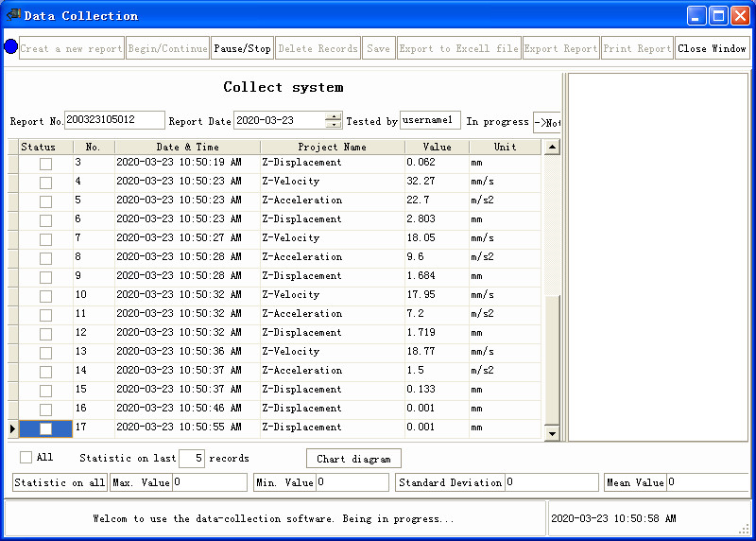Screen dimensions: 756x541
Task: Click the Tested by username field
Action: tap(430, 120)
